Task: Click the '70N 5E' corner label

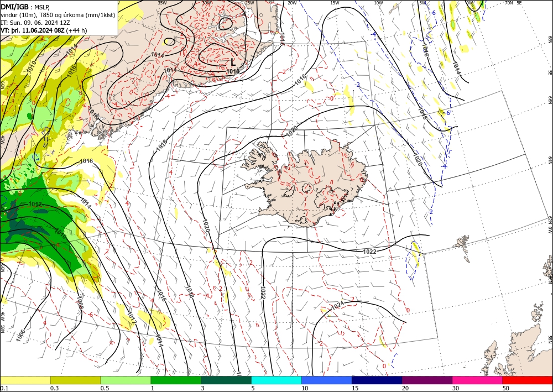Action: [x=513, y=3]
